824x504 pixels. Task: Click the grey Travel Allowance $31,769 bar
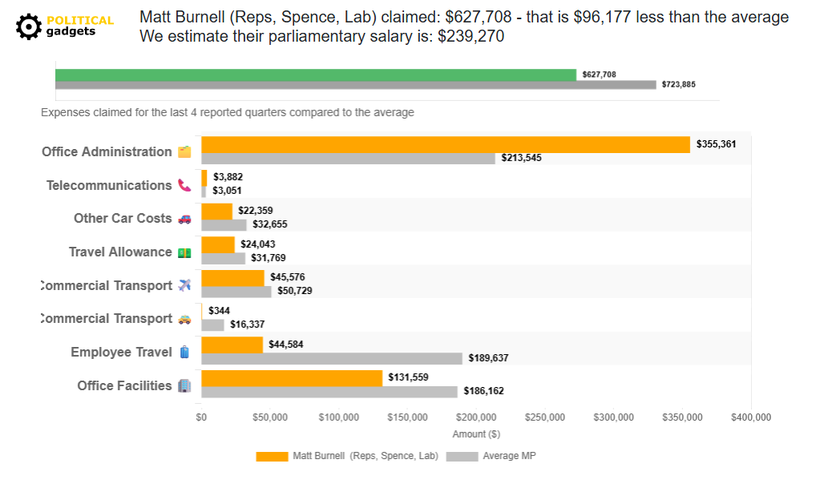(224, 259)
